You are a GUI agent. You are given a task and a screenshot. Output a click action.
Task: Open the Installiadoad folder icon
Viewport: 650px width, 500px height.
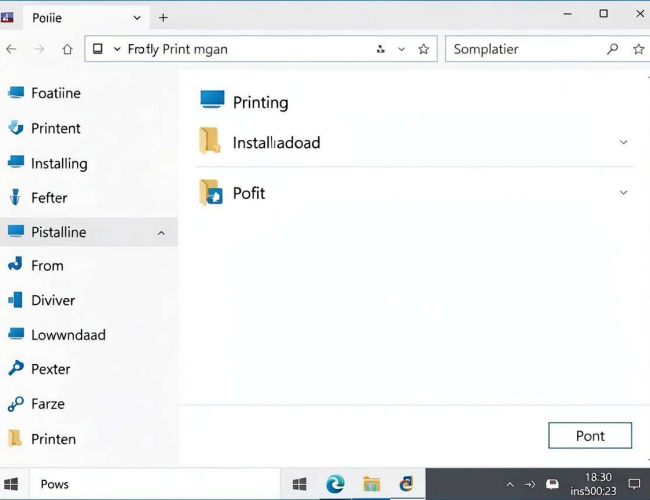pos(210,141)
